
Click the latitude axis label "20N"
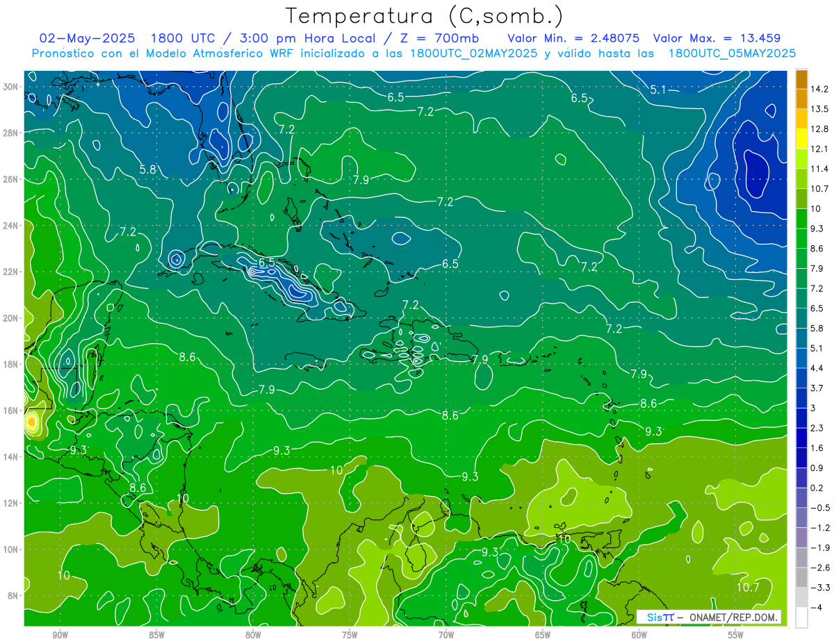click(x=11, y=318)
